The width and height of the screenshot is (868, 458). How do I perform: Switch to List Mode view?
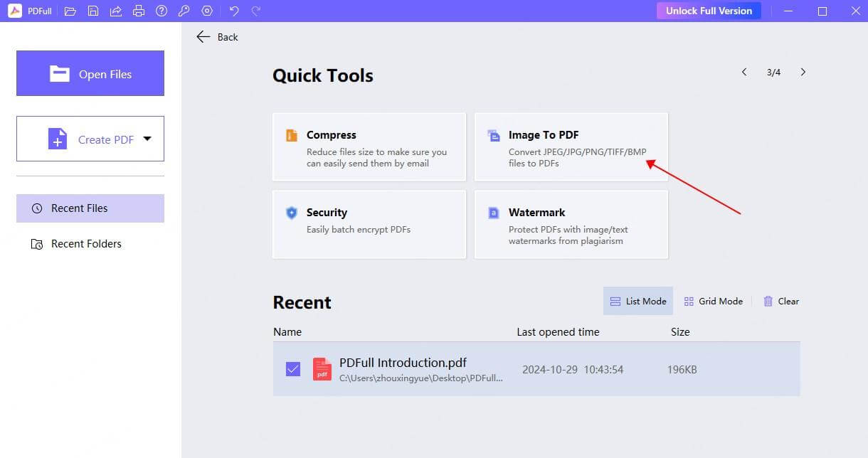[638, 301]
